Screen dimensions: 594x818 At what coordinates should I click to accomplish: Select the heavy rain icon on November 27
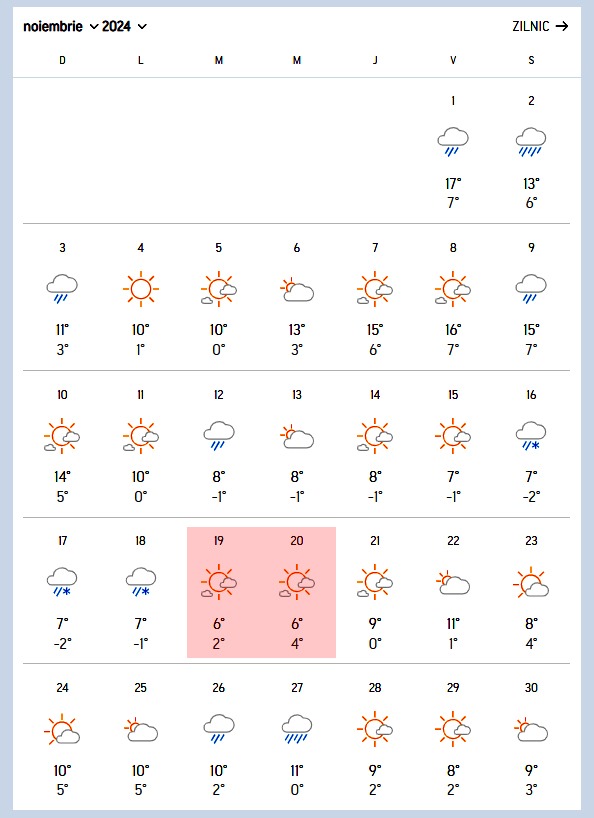pyautogui.click(x=297, y=729)
